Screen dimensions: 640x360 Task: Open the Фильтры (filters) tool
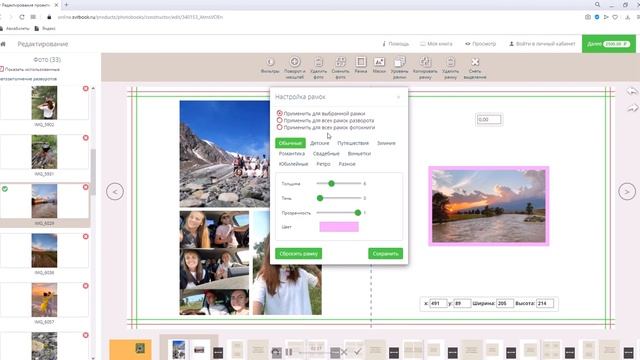click(x=270, y=66)
